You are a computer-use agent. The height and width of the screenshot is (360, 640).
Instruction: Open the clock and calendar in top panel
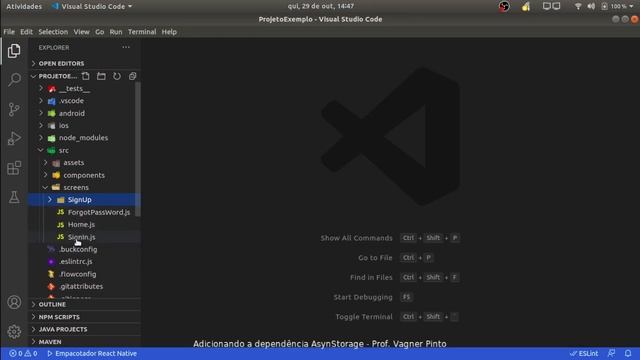[321, 6]
